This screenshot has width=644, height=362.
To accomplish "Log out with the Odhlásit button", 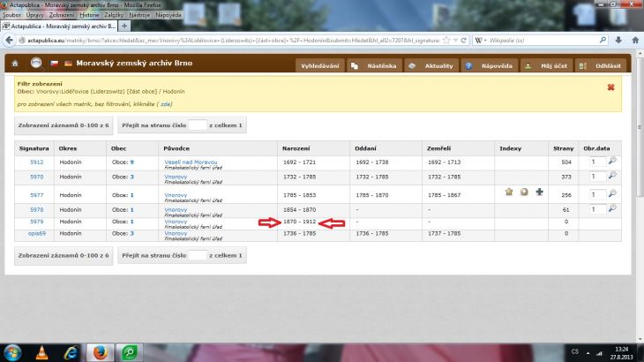I will click(x=601, y=65).
